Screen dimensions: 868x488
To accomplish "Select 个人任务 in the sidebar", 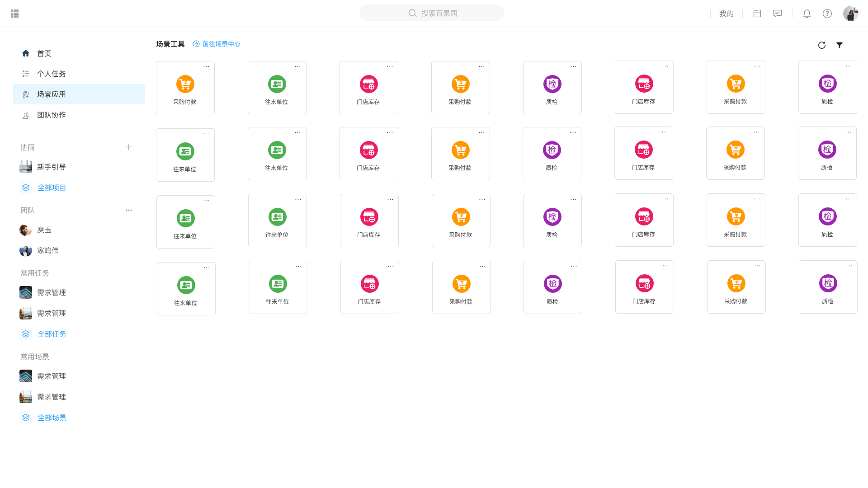I will tap(51, 74).
